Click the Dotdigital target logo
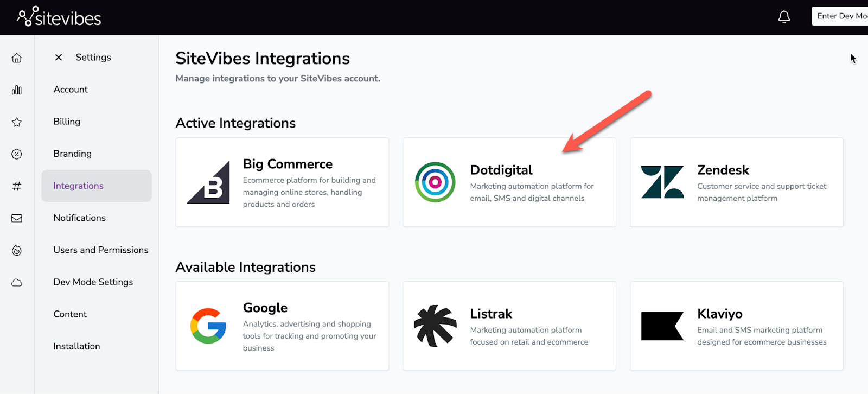The height and width of the screenshot is (394, 868). click(435, 182)
